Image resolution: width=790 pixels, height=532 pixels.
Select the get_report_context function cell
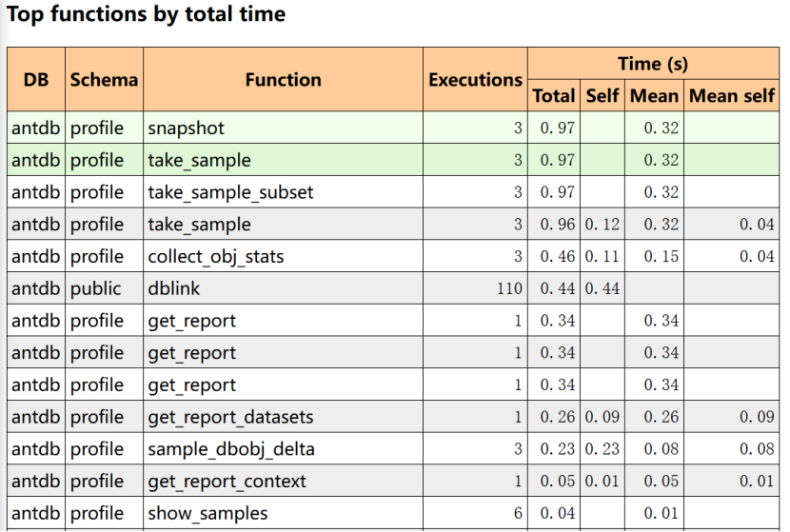coord(227,481)
